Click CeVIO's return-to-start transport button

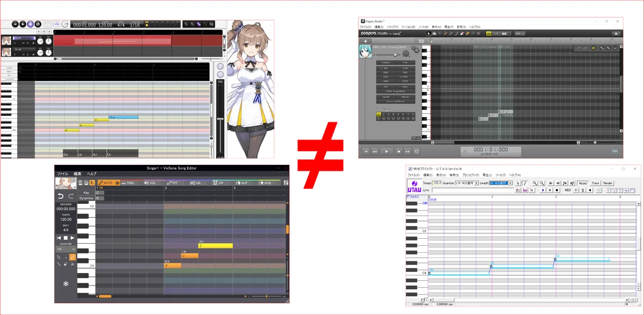point(15,24)
